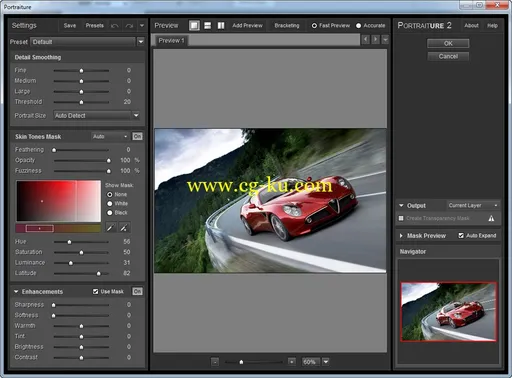Collapse the Enhancements section
This screenshot has height=378, width=512.
[x=16, y=292]
